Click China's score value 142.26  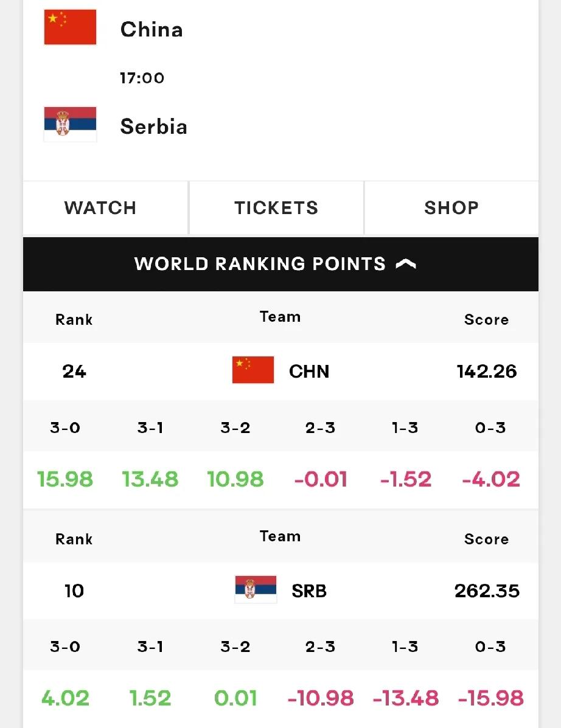(487, 372)
